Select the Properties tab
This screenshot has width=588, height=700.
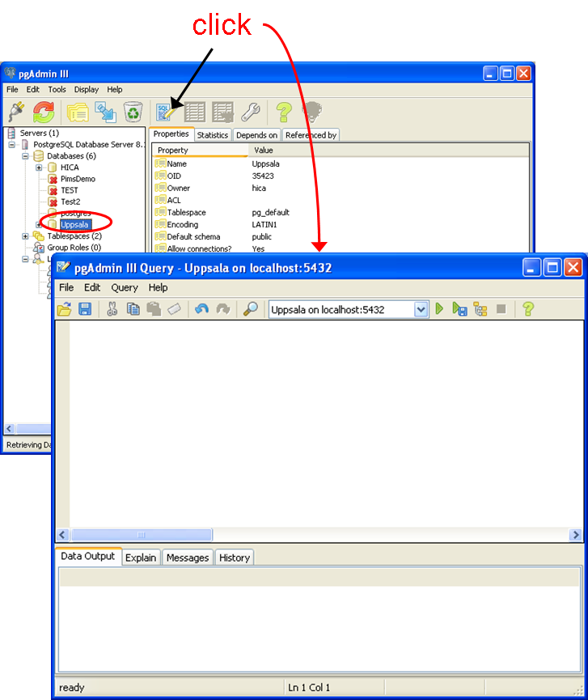pyautogui.click(x=171, y=134)
